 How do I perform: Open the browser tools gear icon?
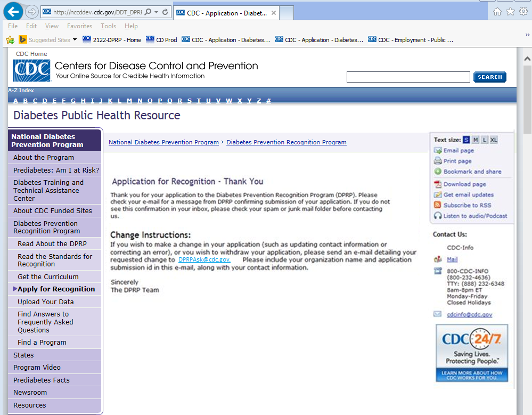point(523,12)
